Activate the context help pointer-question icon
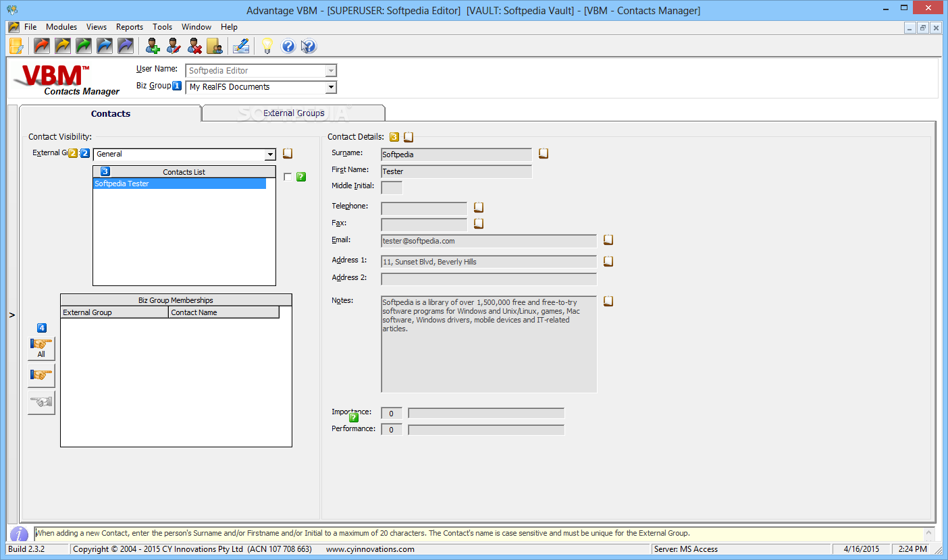Screen dimensions: 948x560 (309, 46)
